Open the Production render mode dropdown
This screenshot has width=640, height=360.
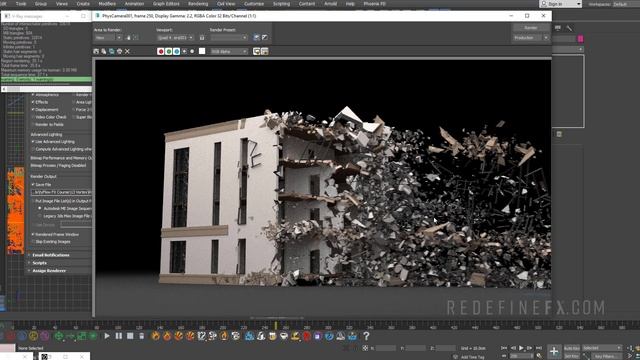[x=531, y=38]
